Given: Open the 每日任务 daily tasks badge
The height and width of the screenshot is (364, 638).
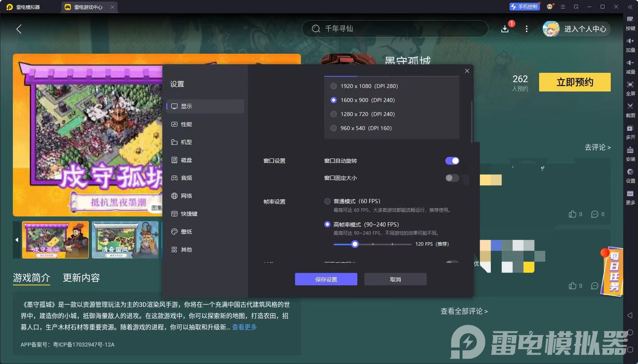Looking at the screenshot, I should click(x=613, y=271).
